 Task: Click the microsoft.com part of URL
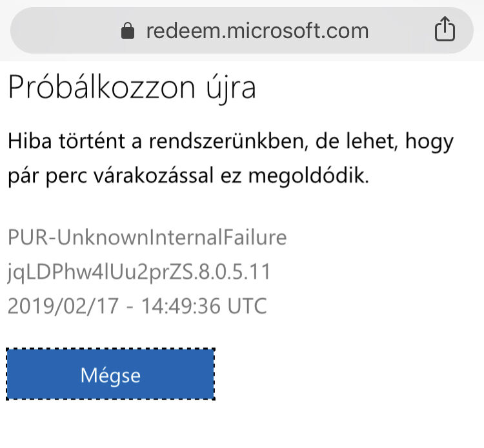pyautogui.click(x=297, y=31)
